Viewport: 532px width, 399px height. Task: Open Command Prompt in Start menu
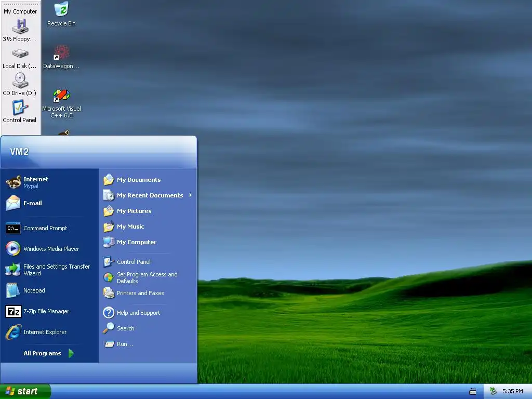pos(50,228)
